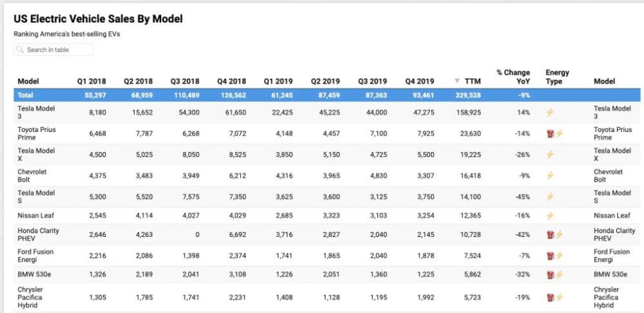Sort by the Q4 2019 column header
644x313 pixels.
tap(419, 82)
